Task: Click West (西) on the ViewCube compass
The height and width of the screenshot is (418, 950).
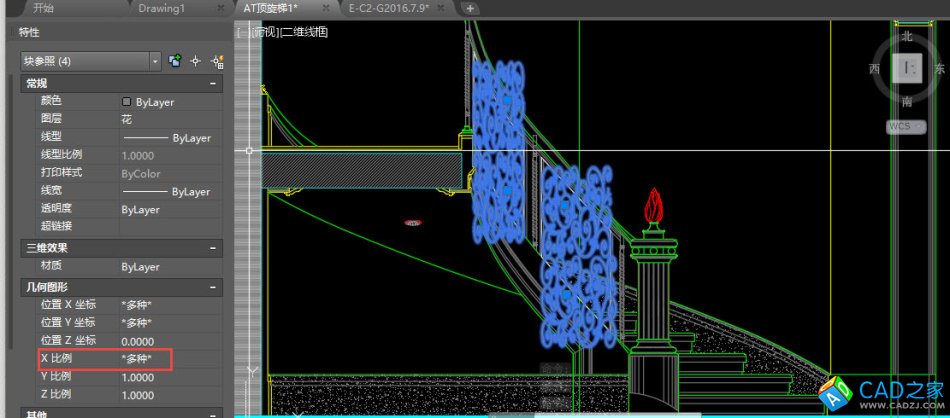Action: pyautogui.click(x=875, y=69)
